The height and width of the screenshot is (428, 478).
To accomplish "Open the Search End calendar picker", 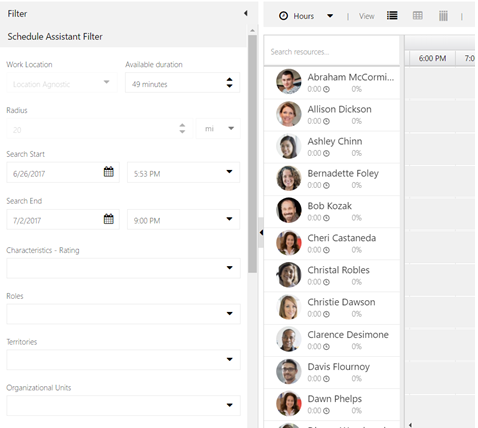I will (x=109, y=219).
